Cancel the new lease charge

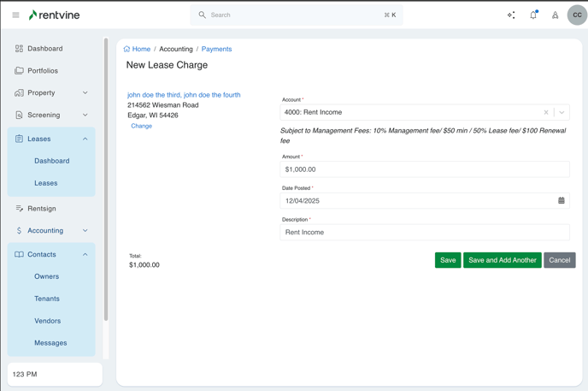pyautogui.click(x=559, y=260)
